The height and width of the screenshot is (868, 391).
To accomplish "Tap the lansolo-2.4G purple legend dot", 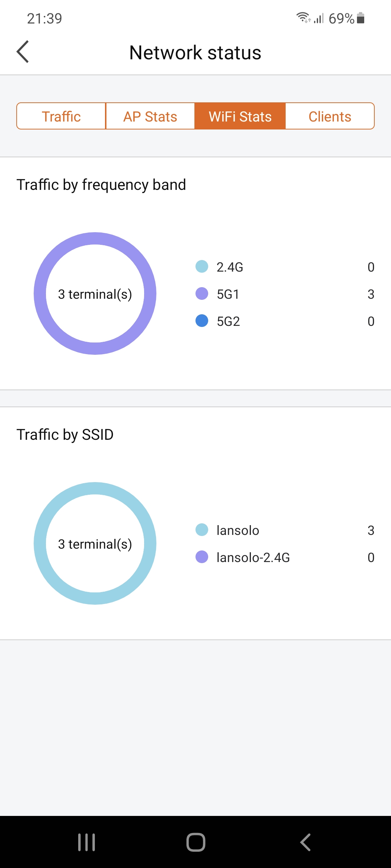I will 202,557.
